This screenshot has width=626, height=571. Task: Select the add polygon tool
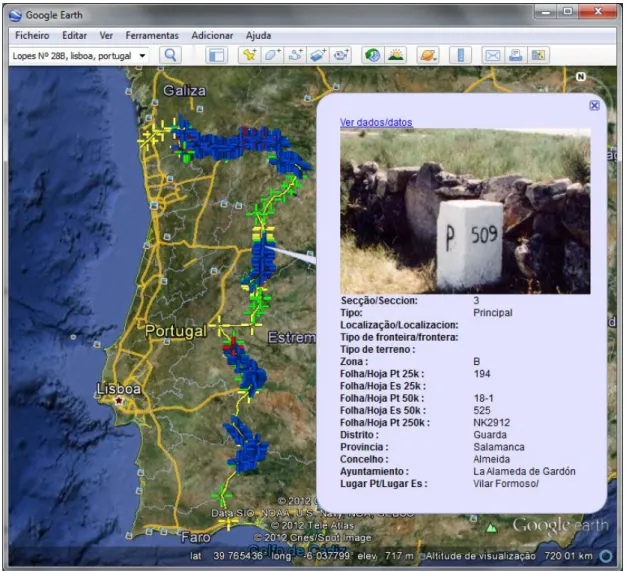[x=272, y=55]
